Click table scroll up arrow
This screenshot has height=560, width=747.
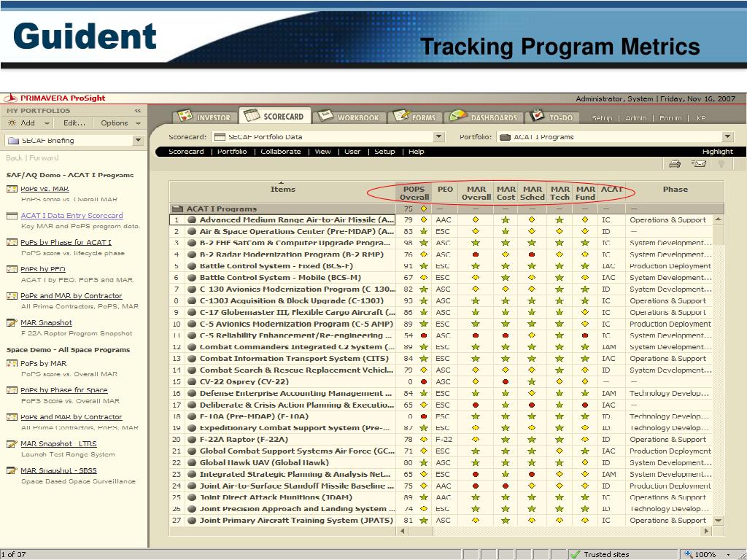(x=718, y=219)
